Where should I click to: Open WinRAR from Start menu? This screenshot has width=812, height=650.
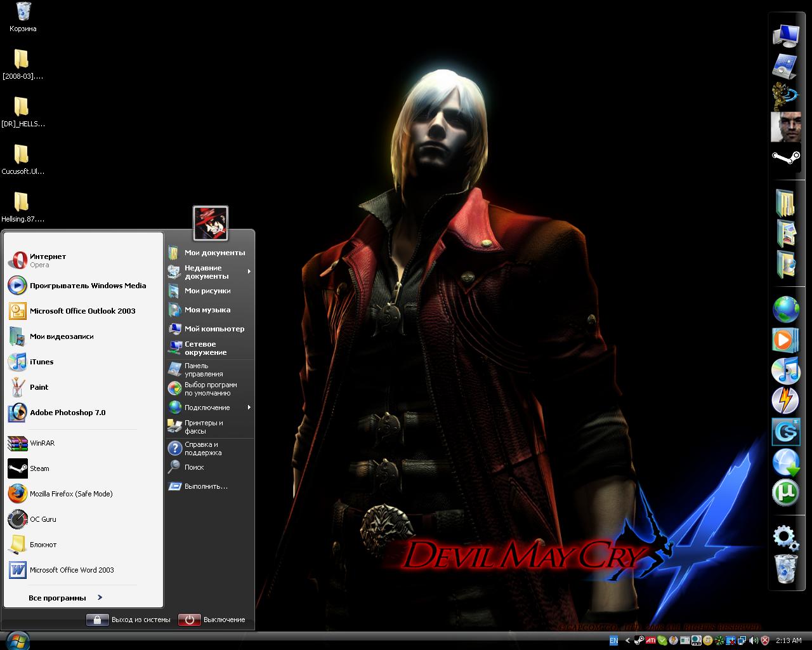[x=84, y=443]
